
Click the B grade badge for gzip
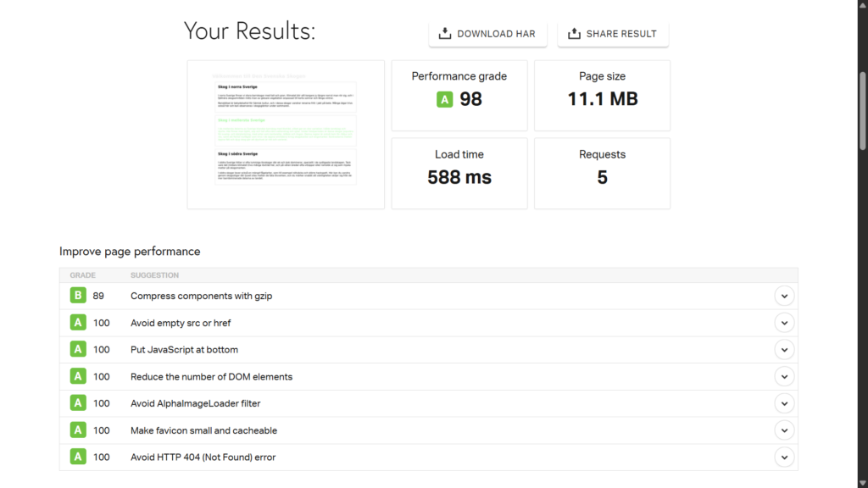[x=78, y=296]
